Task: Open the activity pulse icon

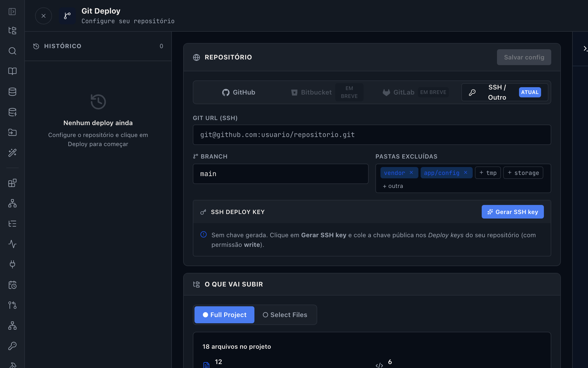Action: [12, 244]
